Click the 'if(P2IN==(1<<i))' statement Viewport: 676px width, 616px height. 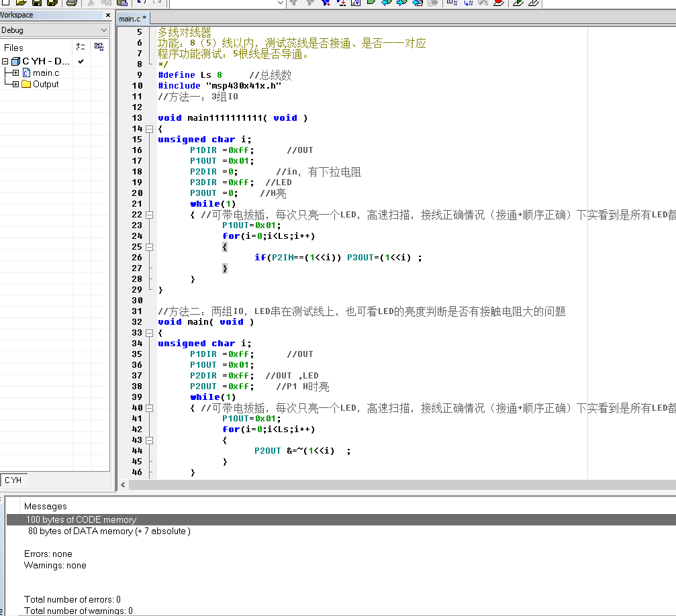pos(298,258)
